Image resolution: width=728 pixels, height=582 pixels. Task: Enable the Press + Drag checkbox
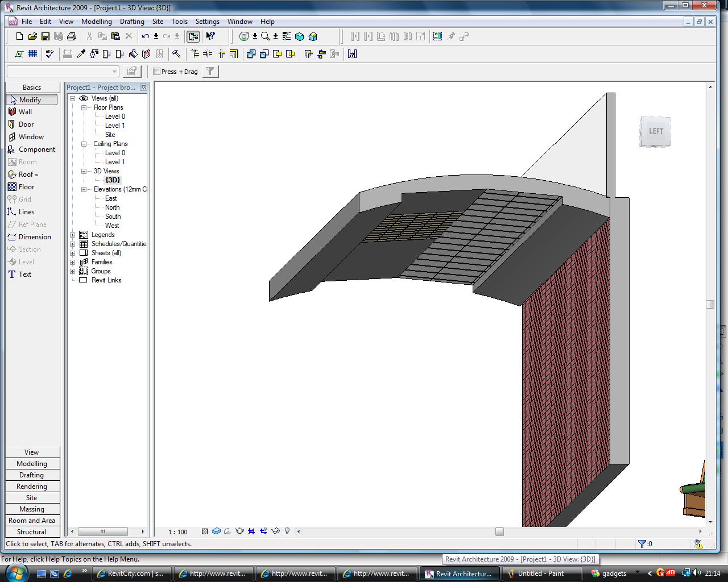[157, 72]
